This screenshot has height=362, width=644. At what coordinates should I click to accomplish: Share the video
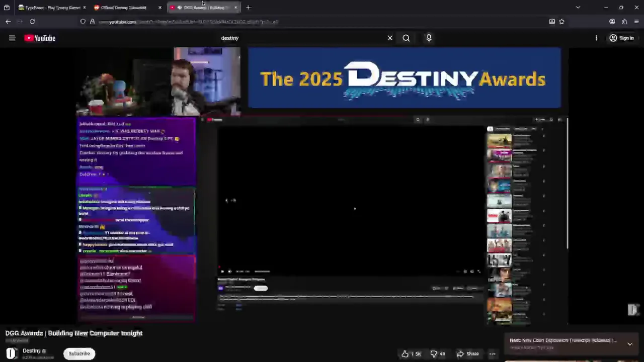point(467,354)
